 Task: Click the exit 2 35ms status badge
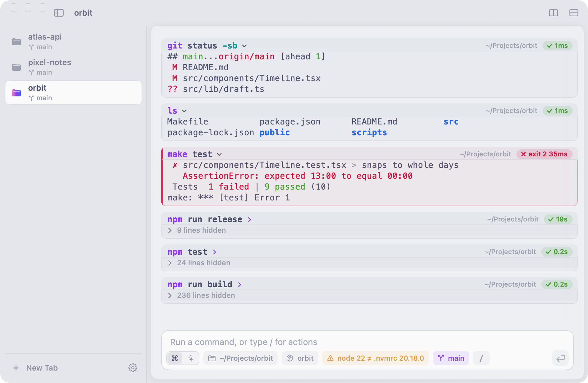point(545,154)
